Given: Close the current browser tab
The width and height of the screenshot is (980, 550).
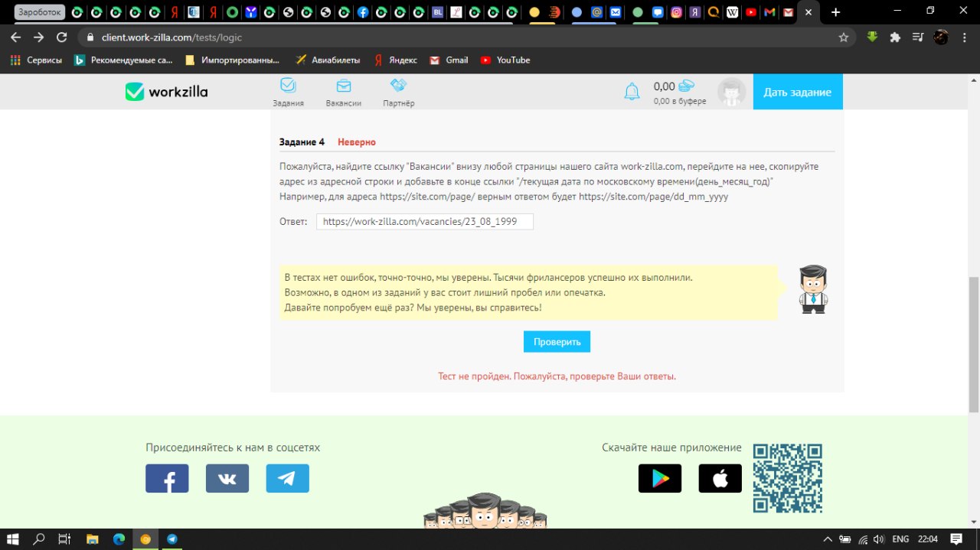Looking at the screenshot, I should coord(808,12).
